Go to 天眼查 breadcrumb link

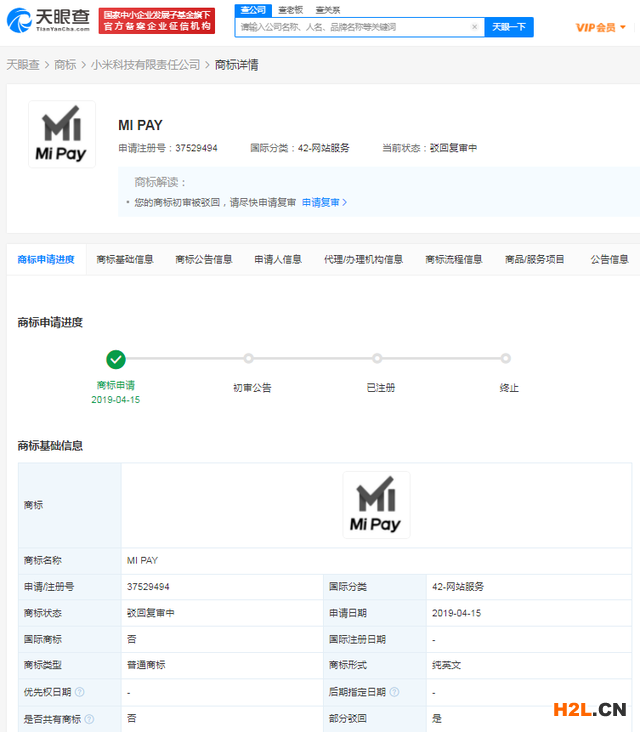click(23, 64)
